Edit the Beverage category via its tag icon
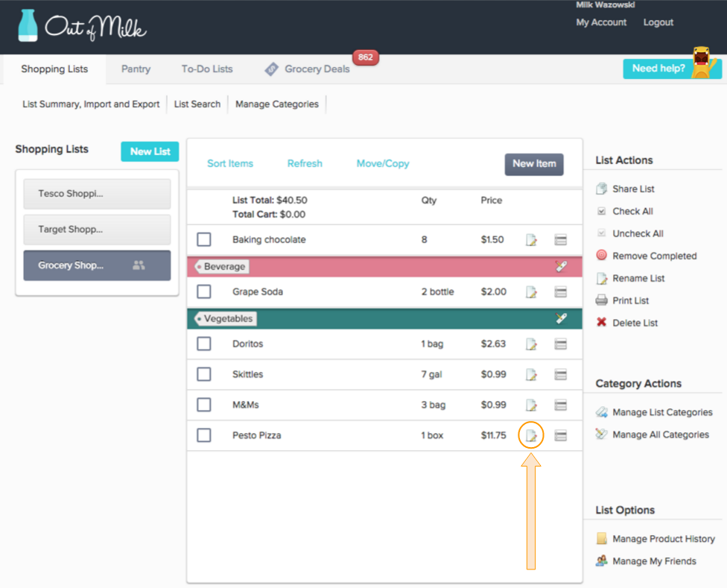The width and height of the screenshot is (727, 588). 561,266
